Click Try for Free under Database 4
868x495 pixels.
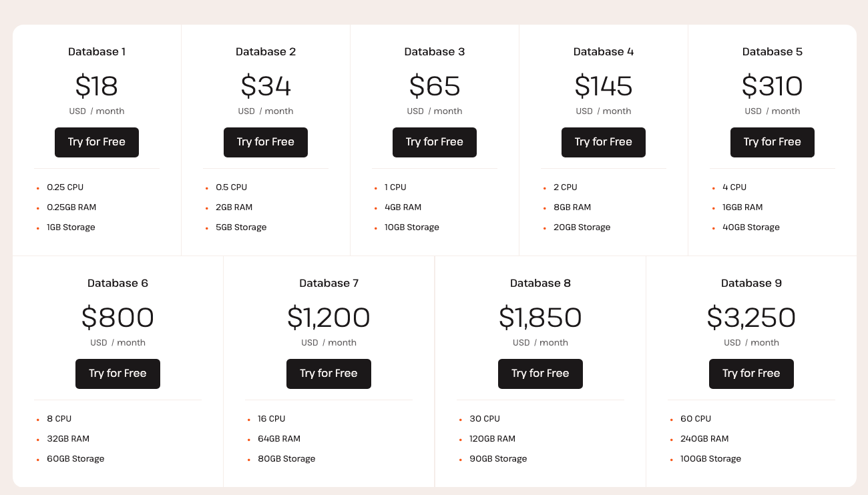click(x=604, y=142)
